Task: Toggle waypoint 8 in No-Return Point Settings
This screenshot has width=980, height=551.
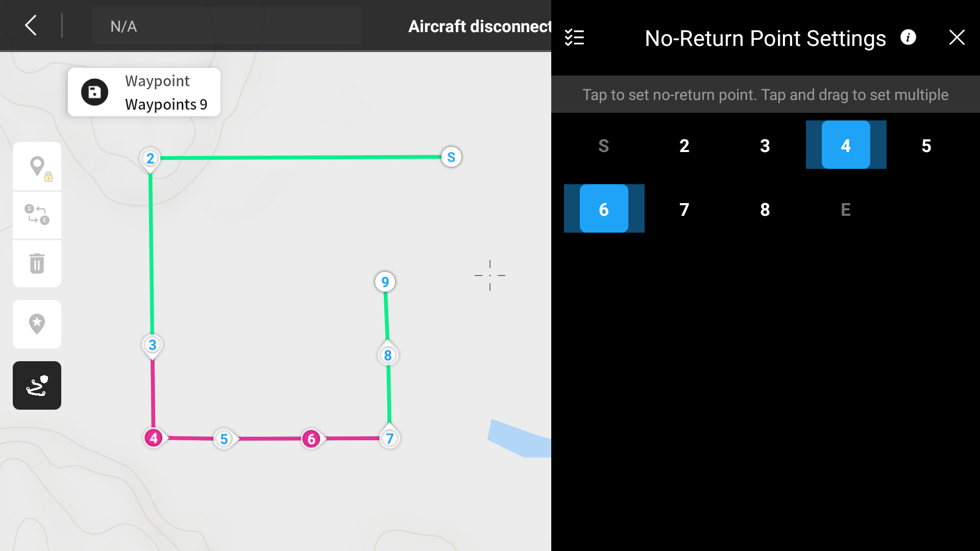Action: pos(765,208)
